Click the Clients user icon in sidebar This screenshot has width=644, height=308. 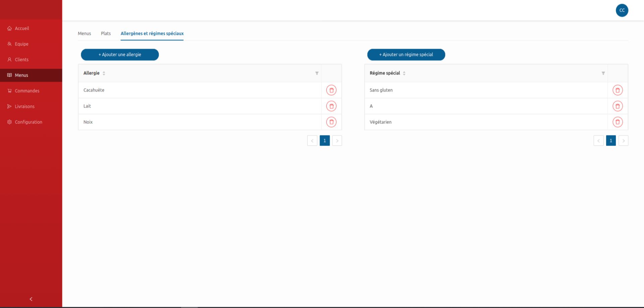(9, 59)
